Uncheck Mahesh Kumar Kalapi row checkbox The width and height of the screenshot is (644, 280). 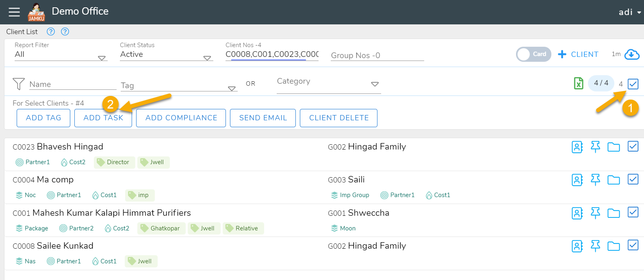[633, 213]
